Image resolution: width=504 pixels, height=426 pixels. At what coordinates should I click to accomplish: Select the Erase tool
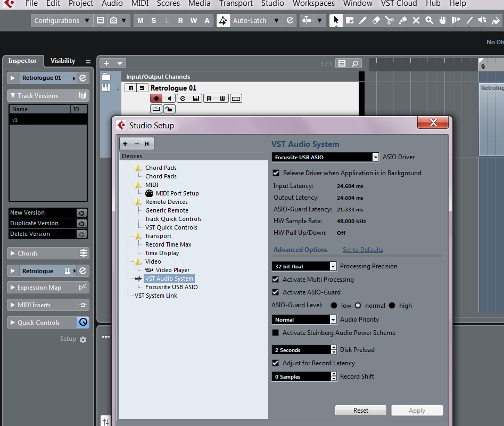click(x=376, y=21)
